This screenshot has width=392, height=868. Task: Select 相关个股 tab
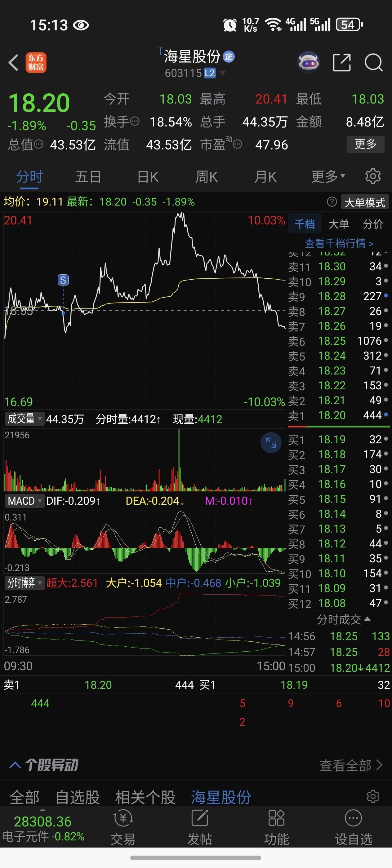145,797
